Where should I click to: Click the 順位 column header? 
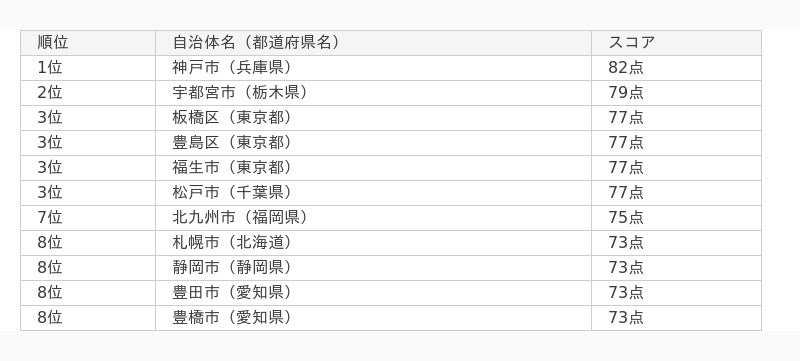pos(88,43)
